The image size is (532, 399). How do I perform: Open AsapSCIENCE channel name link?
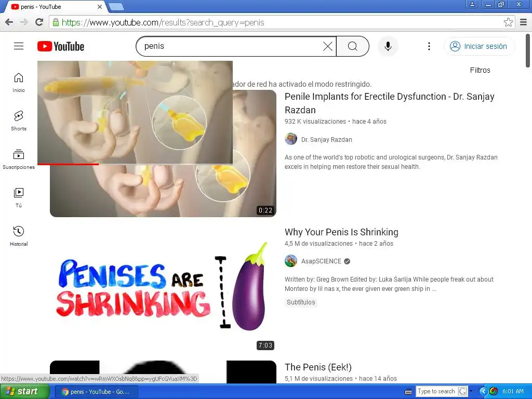pos(321,261)
